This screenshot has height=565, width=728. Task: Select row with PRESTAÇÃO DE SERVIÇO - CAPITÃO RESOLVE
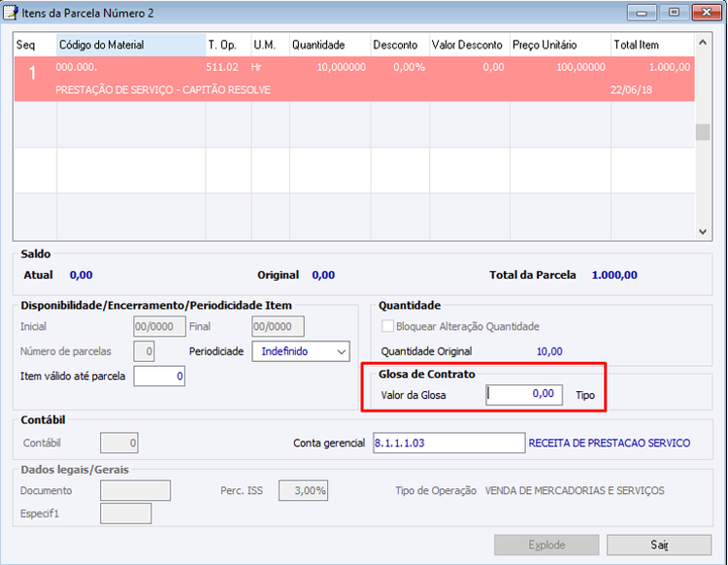pos(354,79)
